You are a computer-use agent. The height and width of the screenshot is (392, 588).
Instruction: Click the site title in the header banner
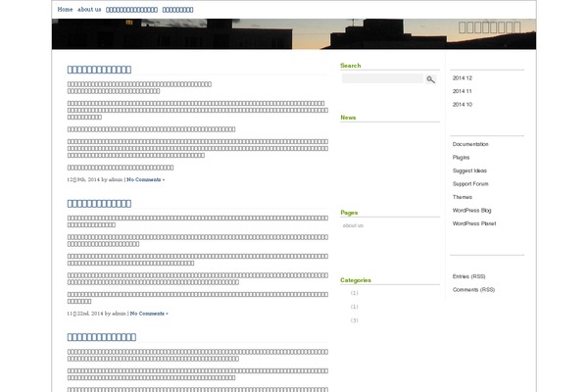(489, 27)
